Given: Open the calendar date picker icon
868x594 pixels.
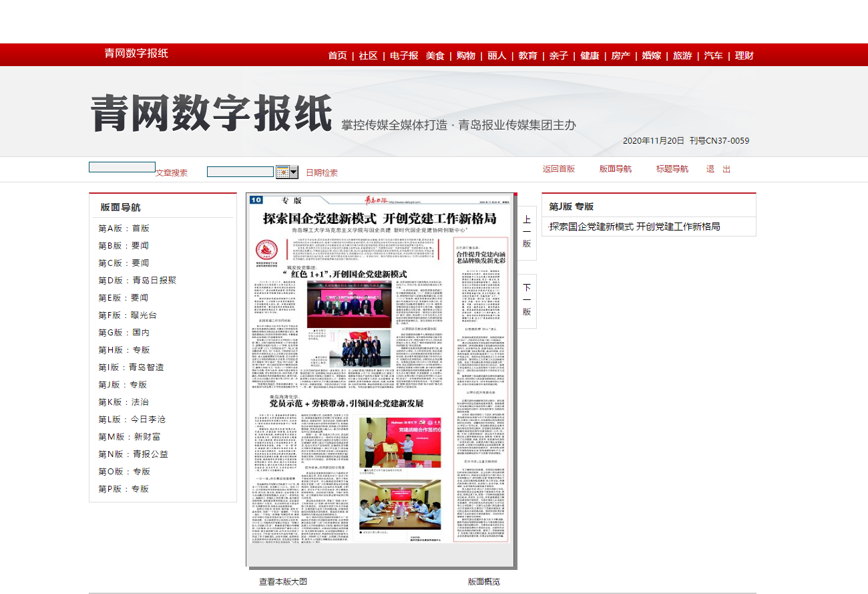Looking at the screenshot, I should (282, 172).
